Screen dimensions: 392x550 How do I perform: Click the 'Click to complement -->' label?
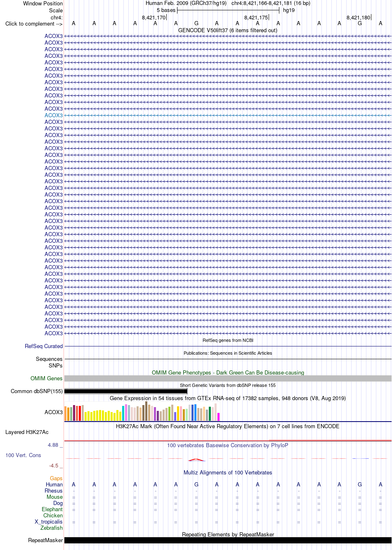(x=34, y=24)
